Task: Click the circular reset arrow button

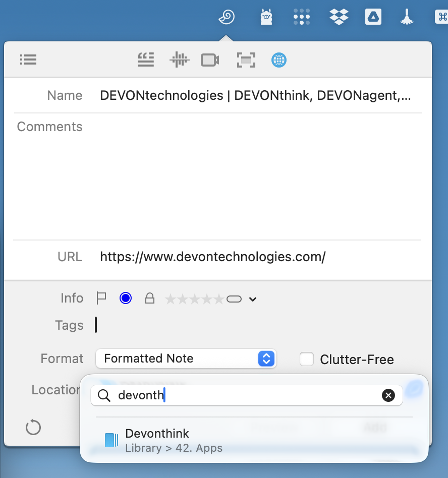Action: 33,428
